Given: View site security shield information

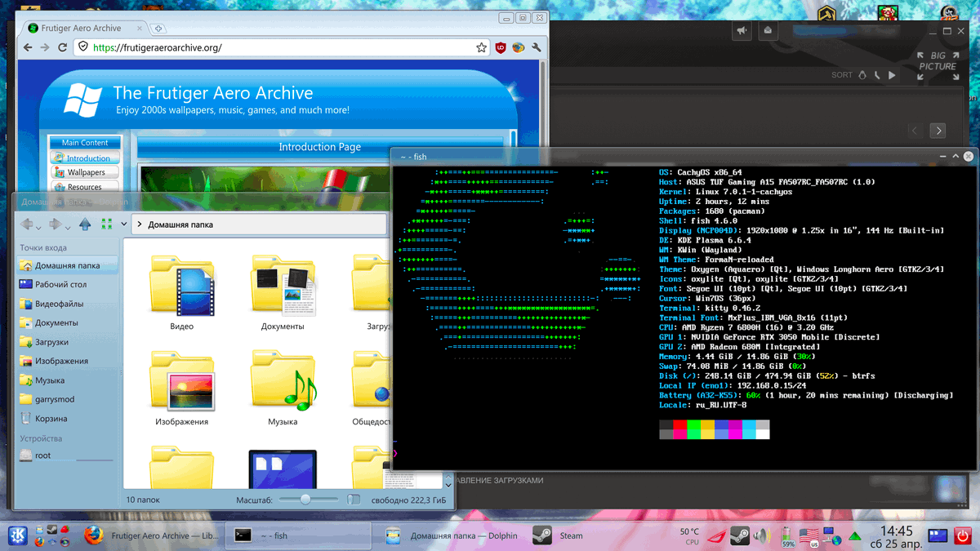Looking at the screenshot, I should click(x=82, y=47).
